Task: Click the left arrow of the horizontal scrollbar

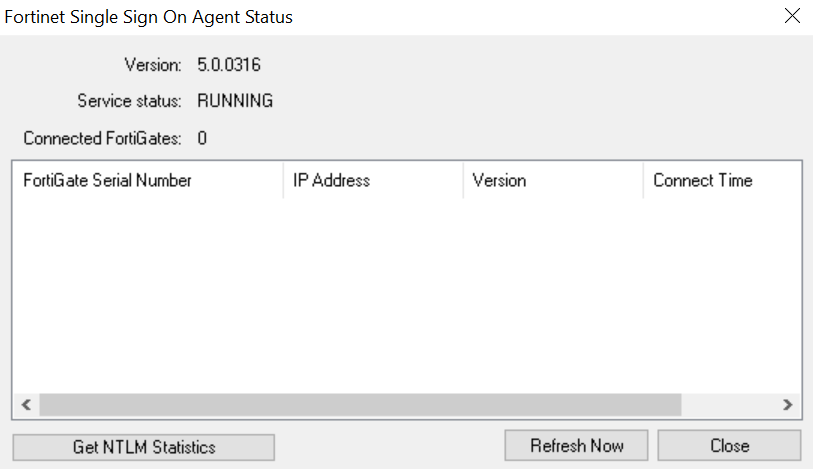Action: pos(26,404)
